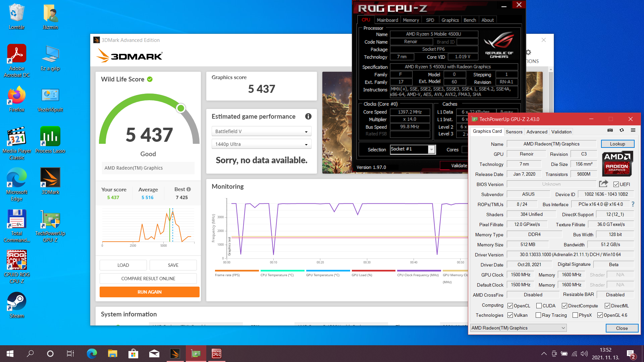The width and height of the screenshot is (644, 362).
Task: Open the GPU-Z Advanced tab
Action: click(x=537, y=132)
